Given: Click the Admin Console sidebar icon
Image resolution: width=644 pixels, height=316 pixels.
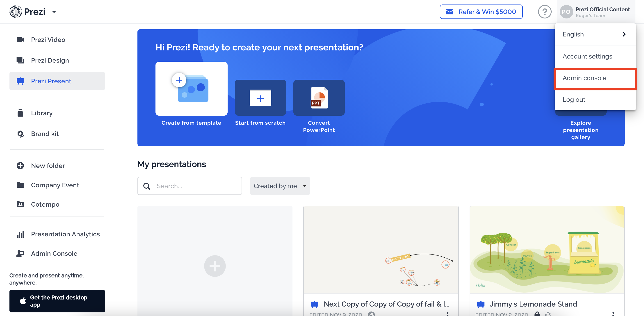Looking at the screenshot, I should pyautogui.click(x=20, y=253).
